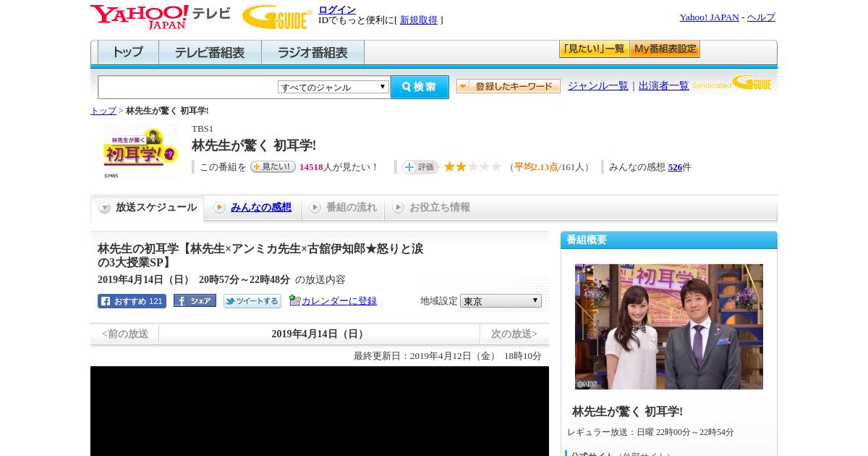The image size is (868, 456).
Task: Open the テレビ番組表 tab
Action: coord(210,52)
